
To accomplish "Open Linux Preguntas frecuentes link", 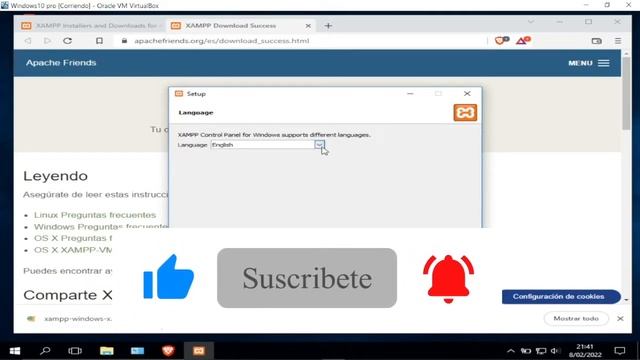I will click(x=95, y=215).
